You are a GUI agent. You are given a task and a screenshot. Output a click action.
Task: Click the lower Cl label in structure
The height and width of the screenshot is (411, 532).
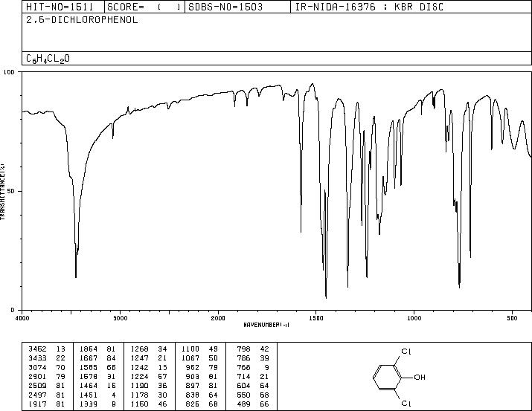(x=406, y=404)
